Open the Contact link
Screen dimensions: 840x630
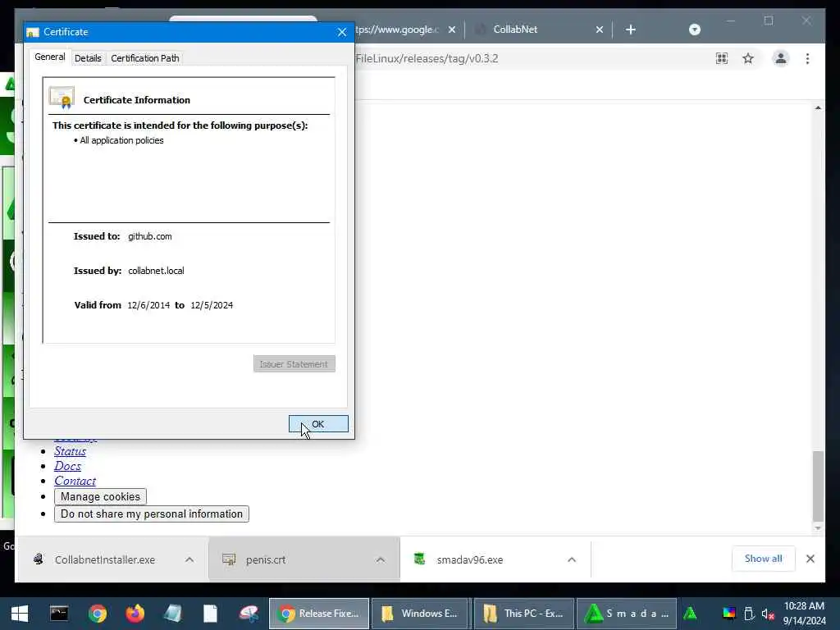pos(75,481)
